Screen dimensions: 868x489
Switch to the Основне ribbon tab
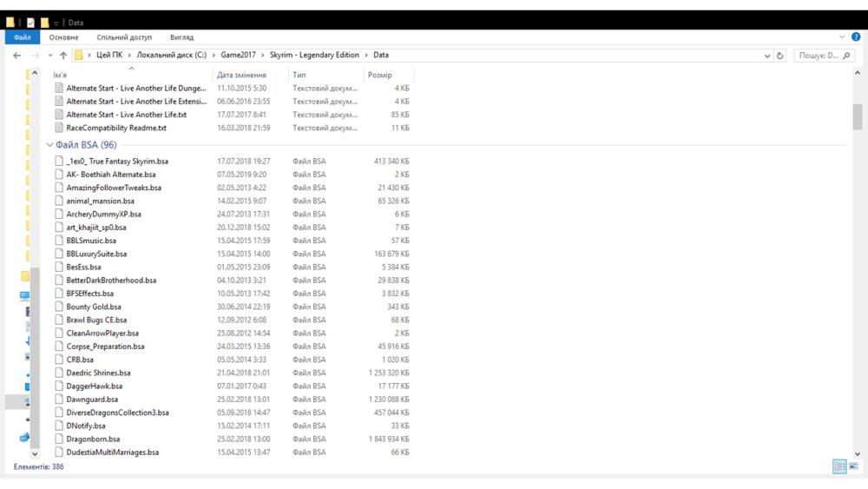pos(63,37)
